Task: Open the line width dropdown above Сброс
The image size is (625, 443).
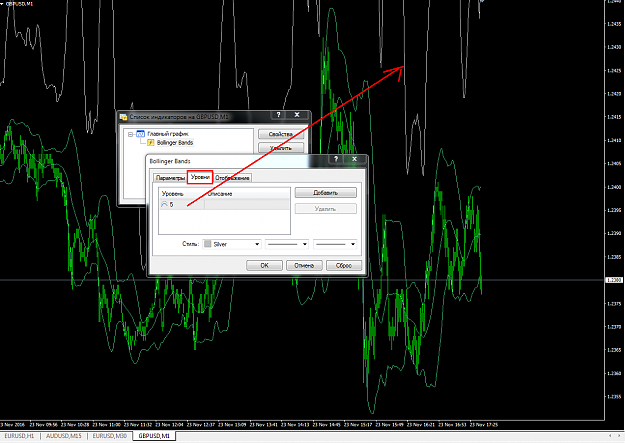Action: click(x=335, y=244)
